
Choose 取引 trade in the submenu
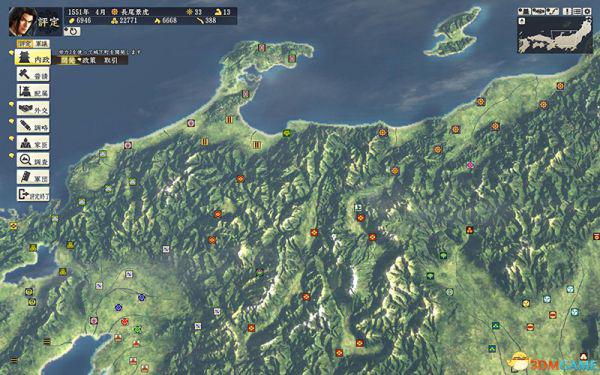[x=111, y=60]
